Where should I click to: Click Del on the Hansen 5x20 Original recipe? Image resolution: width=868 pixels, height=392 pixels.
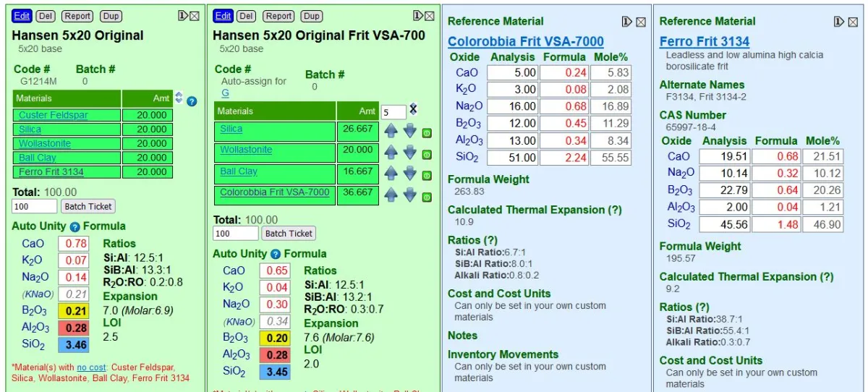(46, 16)
